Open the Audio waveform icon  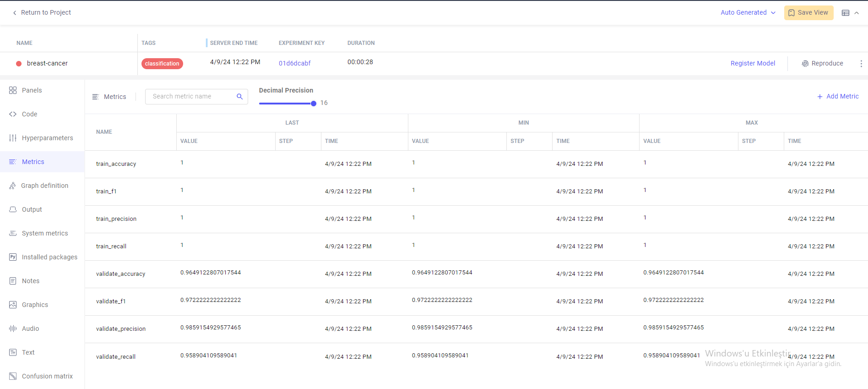tap(13, 329)
